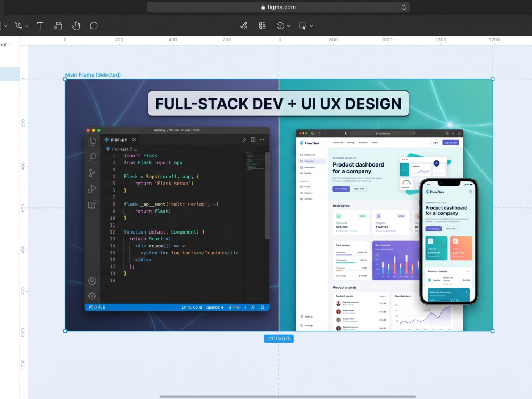Click the frame's bottom-right resize handle
The width and height of the screenshot is (532, 399).
(493, 331)
